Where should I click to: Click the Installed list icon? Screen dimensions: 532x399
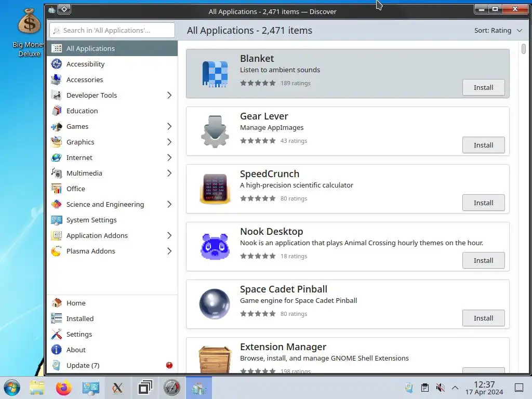point(56,318)
